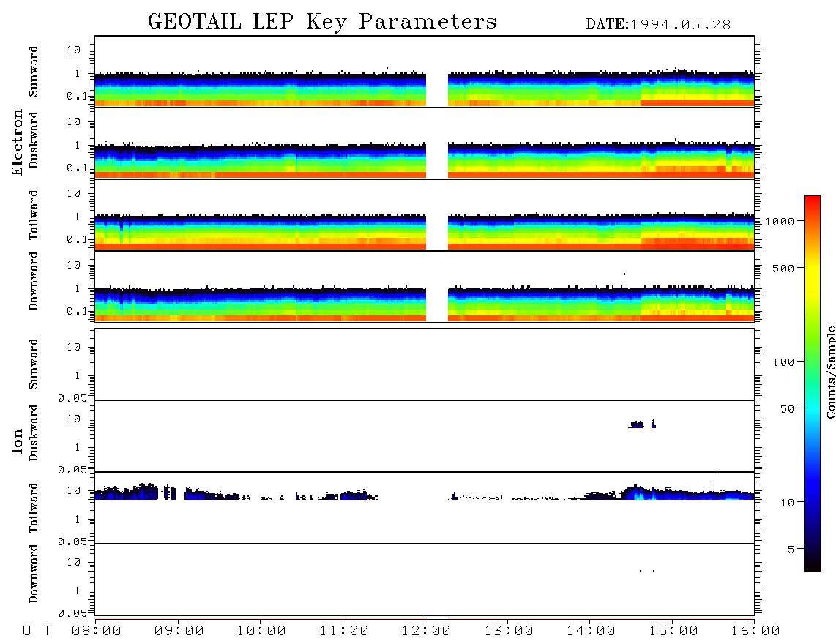Click the 1000 colorbar tick value
Screen dimensions: 836x644
[780, 221]
